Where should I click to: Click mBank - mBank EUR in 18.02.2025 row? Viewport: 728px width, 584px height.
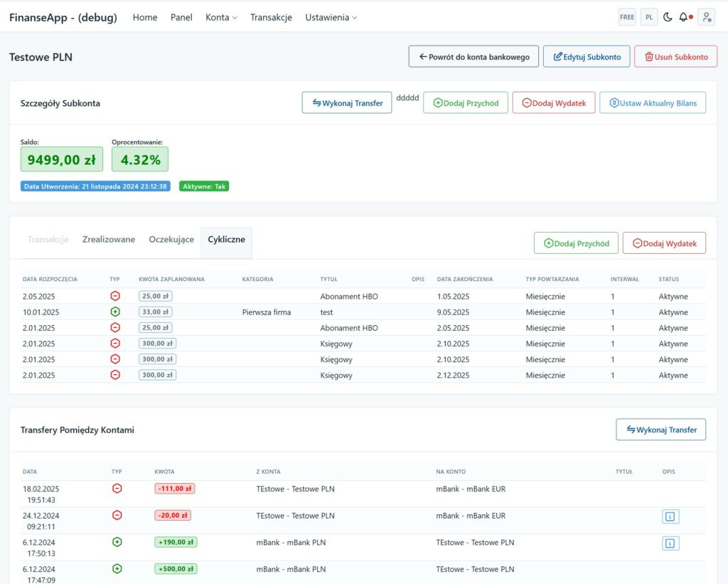coord(471,489)
